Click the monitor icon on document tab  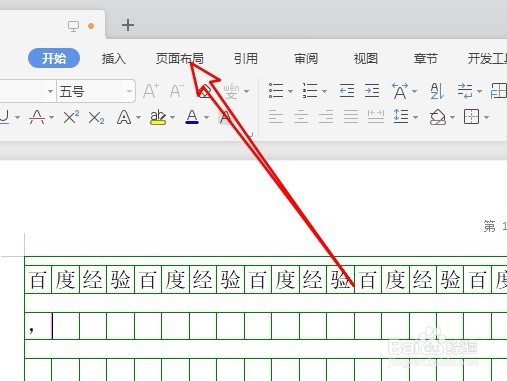(x=73, y=26)
